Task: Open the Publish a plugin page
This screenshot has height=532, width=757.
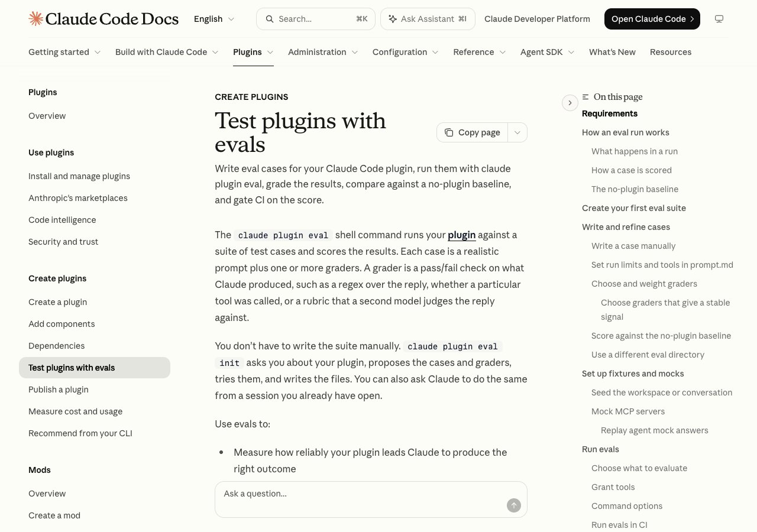Action: pos(59,390)
